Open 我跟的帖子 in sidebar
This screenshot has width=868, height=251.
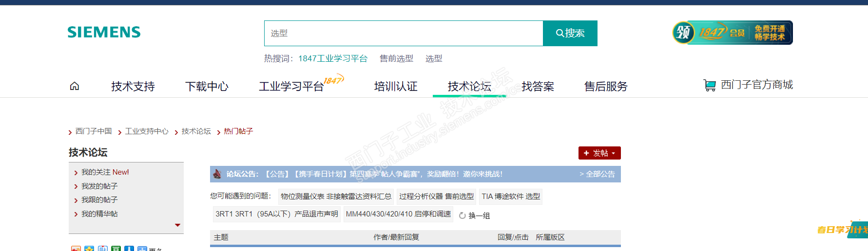(x=99, y=200)
